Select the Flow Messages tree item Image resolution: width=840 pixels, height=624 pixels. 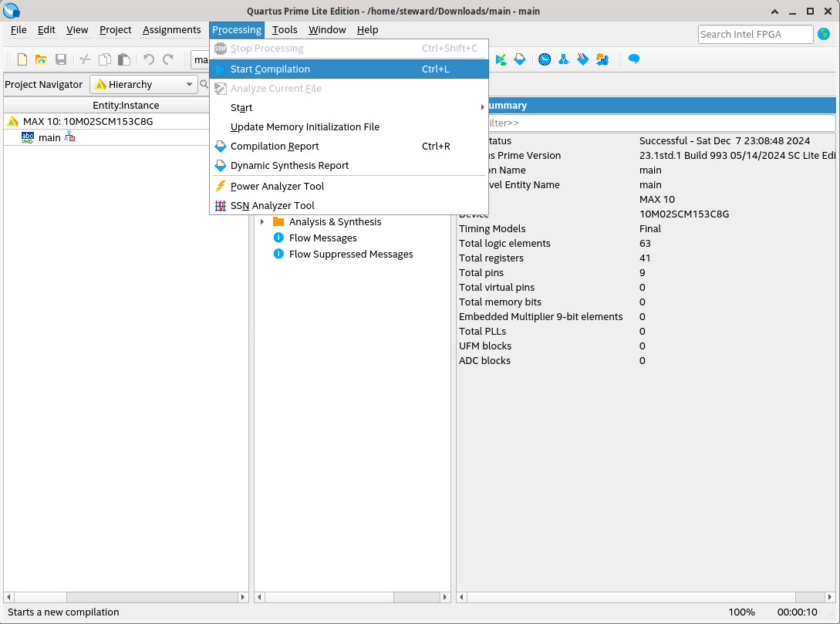(322, 238)
